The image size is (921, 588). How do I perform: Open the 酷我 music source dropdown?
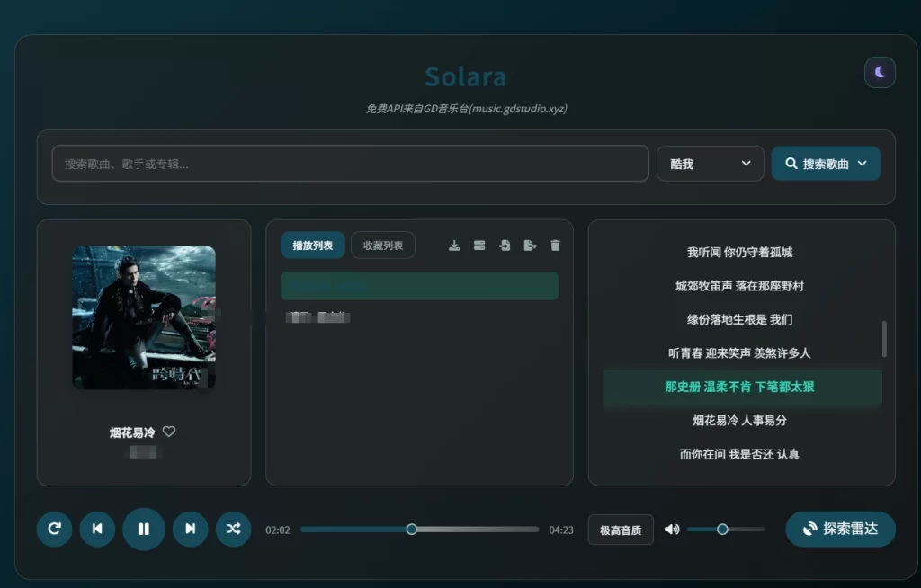710,163
